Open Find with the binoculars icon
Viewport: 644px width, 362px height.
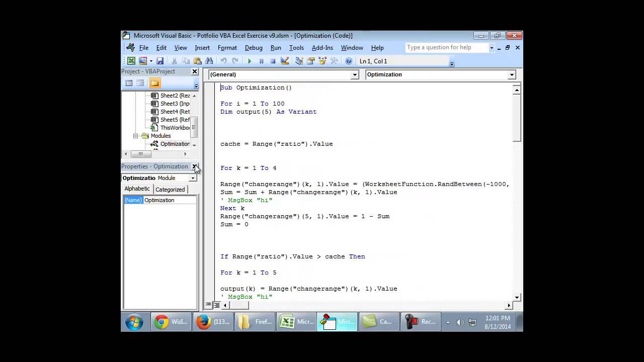pyautogui.click(x=209, y=61)
